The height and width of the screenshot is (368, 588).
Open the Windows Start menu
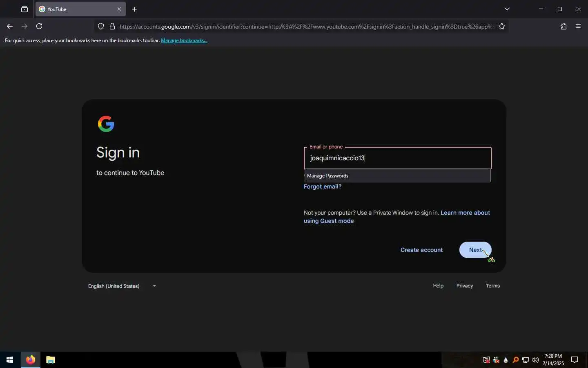[x=10, y=360]
